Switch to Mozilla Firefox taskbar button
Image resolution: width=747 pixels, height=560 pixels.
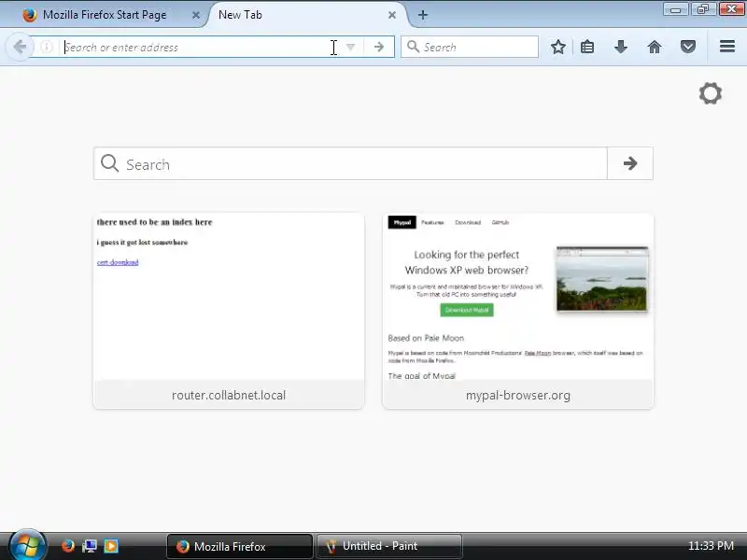pyautogui.click(x=240, y=546)
